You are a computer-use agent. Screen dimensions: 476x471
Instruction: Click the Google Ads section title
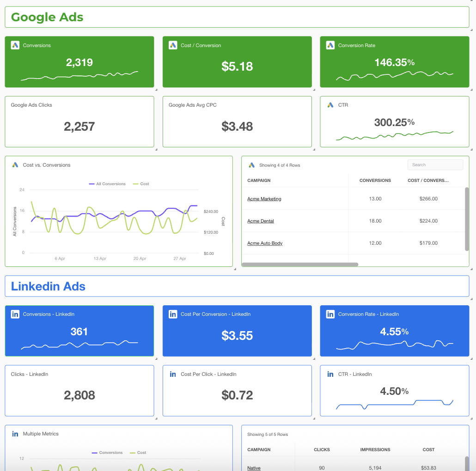point(47,17)
